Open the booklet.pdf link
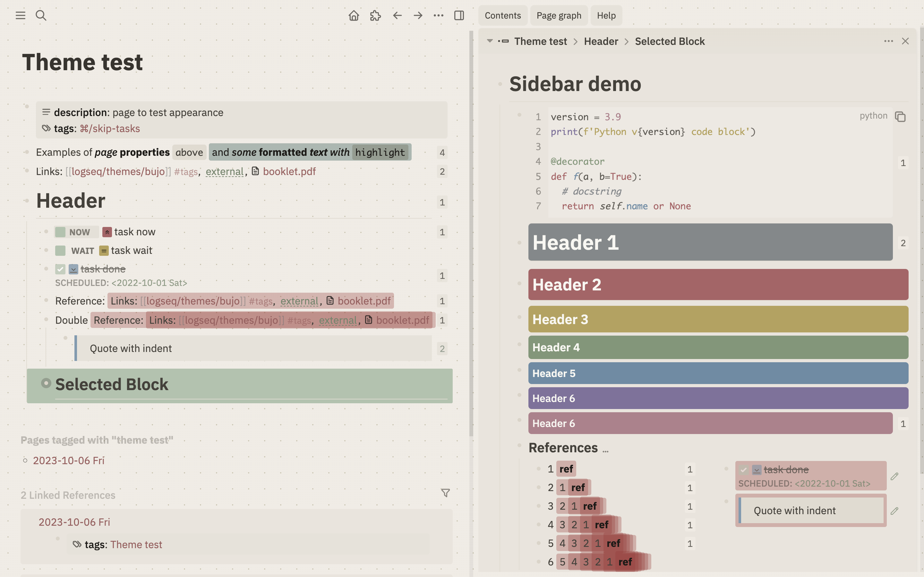This screenshot has width=924, height=577. pos(289,171)
